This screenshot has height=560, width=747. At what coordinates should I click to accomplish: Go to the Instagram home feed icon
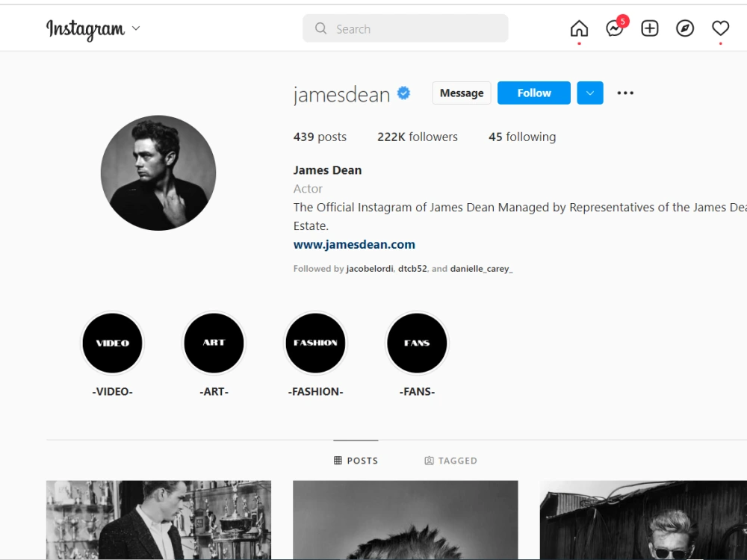[579, 28]
